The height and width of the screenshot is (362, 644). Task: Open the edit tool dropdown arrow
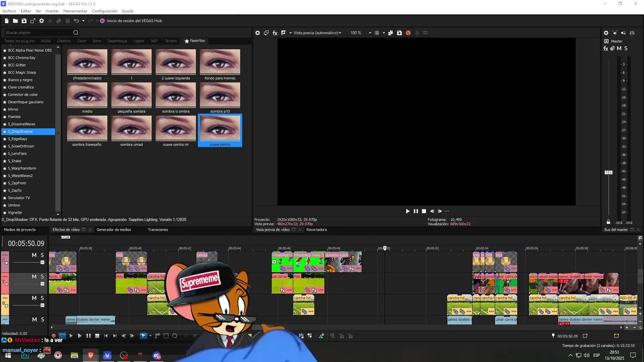pyautogui.click(x=150, y=336)
